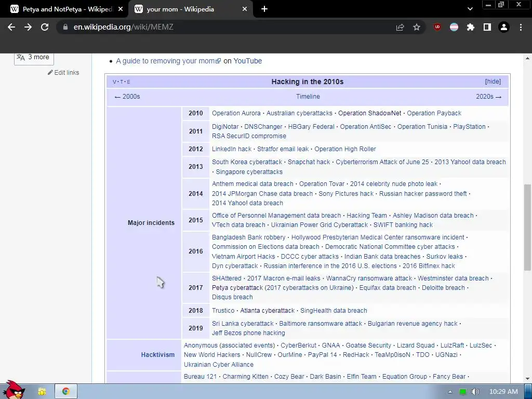This screenshot has height=399, width=532.
Task: Open the Operation Payback article
Action: tap(434, 113)
